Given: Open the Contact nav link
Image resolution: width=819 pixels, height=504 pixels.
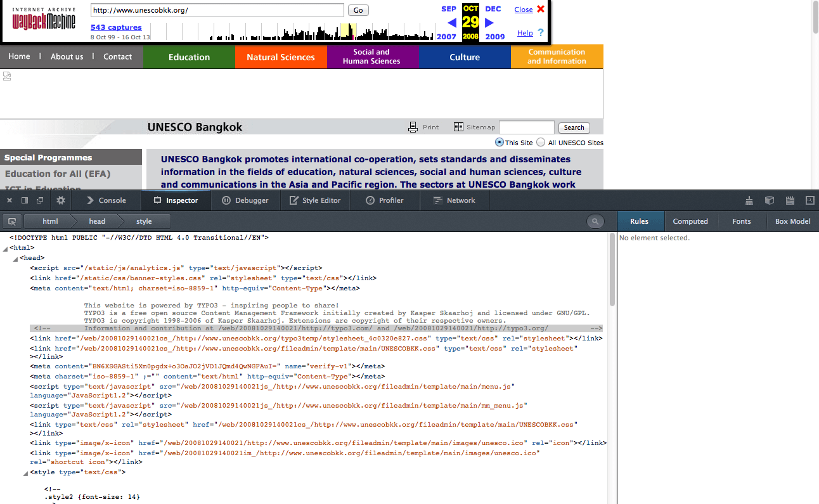Looking at the screenshot, I should point(117,56).
